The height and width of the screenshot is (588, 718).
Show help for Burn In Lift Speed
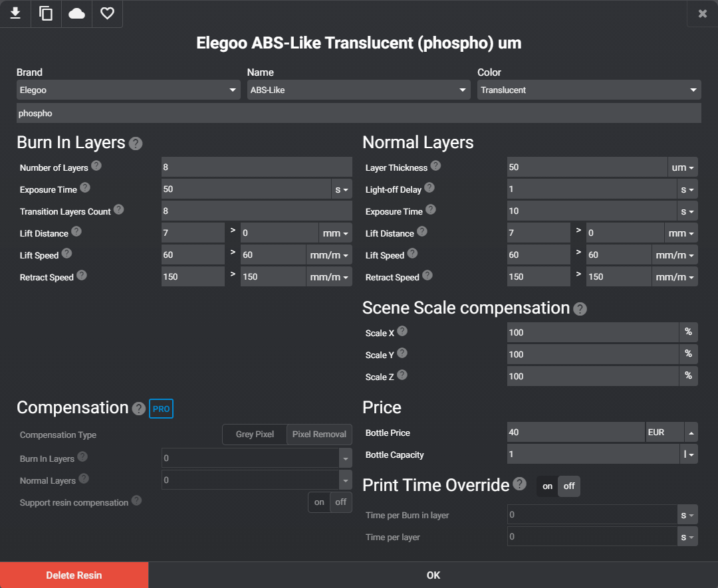point(67,254)
